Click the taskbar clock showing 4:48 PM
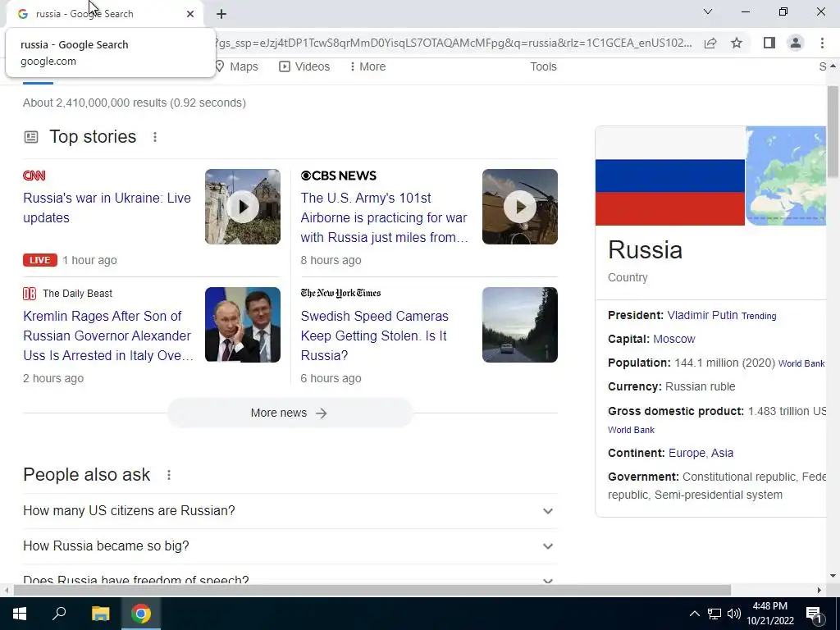This screenshot has height=630, width=840. tap(769, 614)
